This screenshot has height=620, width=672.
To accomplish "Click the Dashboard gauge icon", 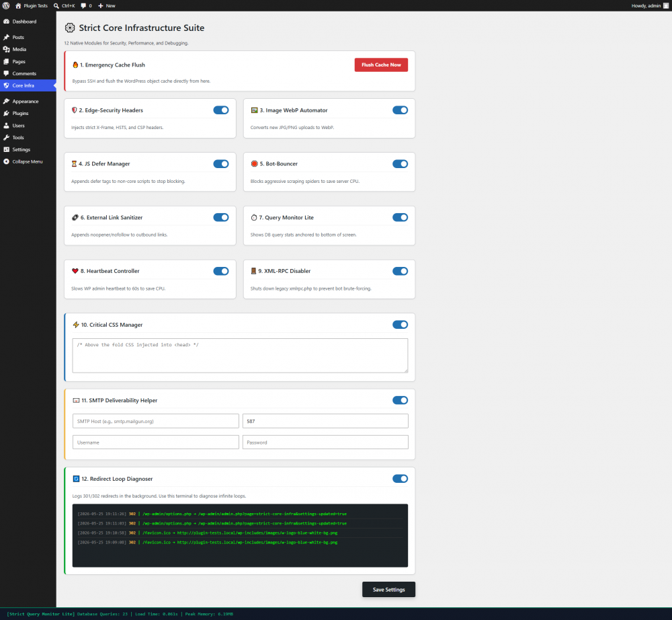I will [7, 22].
